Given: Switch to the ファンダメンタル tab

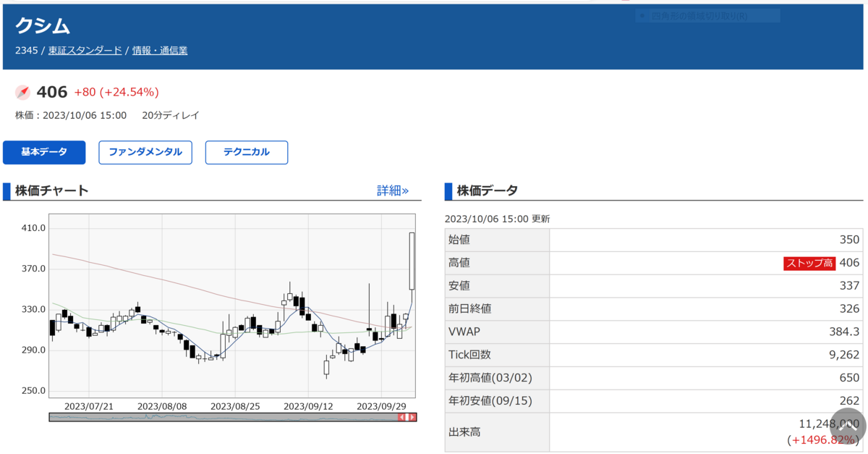Looking at the screenshot, I should (145, 153).
